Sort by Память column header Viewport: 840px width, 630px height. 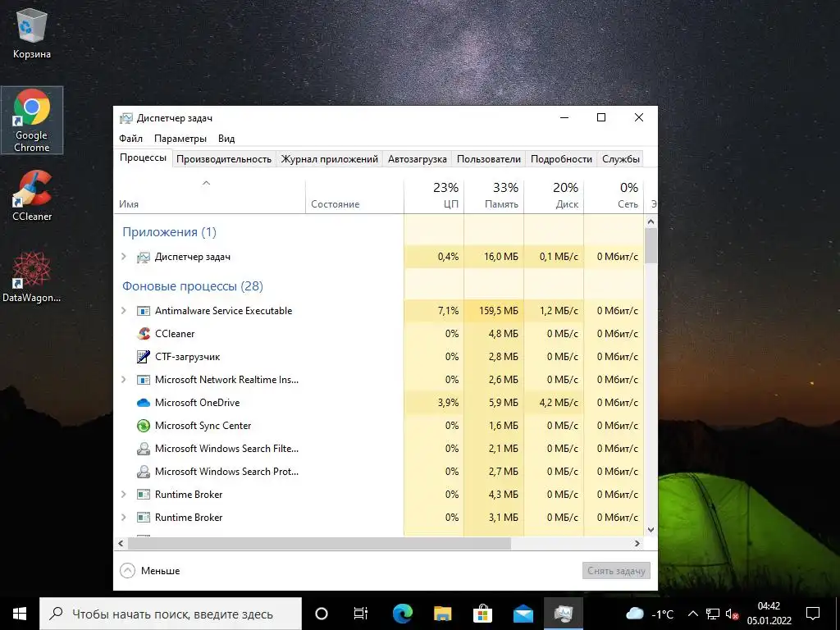(494, 195)
